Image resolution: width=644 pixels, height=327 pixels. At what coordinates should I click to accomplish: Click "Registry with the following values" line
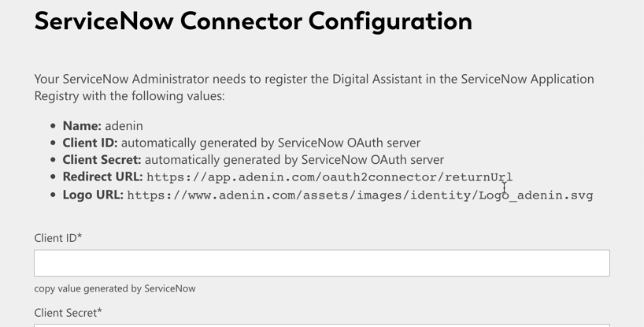click(x=129, y=95)
